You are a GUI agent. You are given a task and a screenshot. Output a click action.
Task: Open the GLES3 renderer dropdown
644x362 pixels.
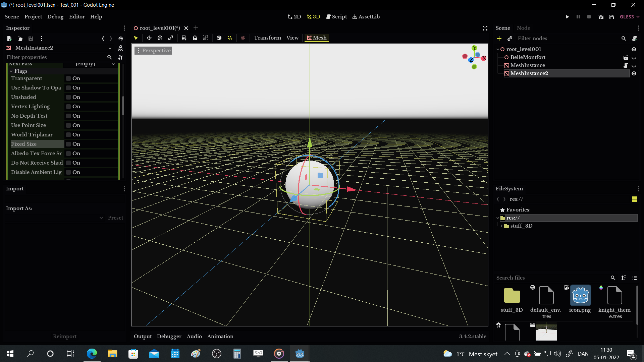[x=629, y=17]
